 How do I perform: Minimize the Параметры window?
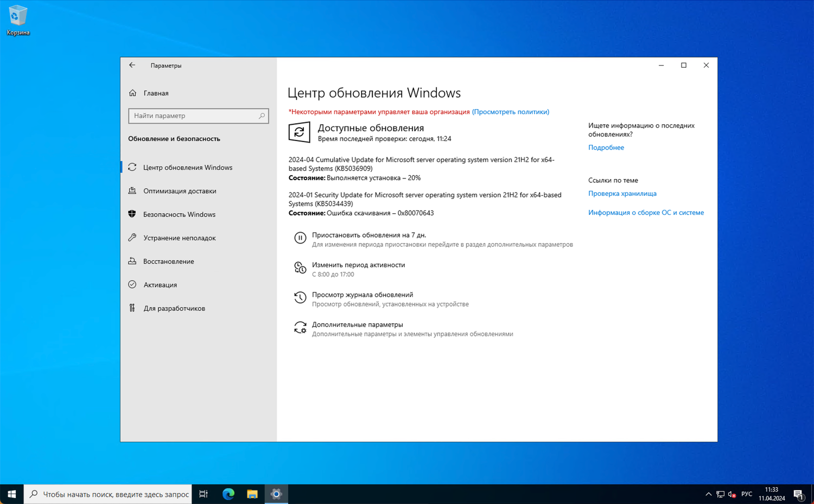[661, 65]
